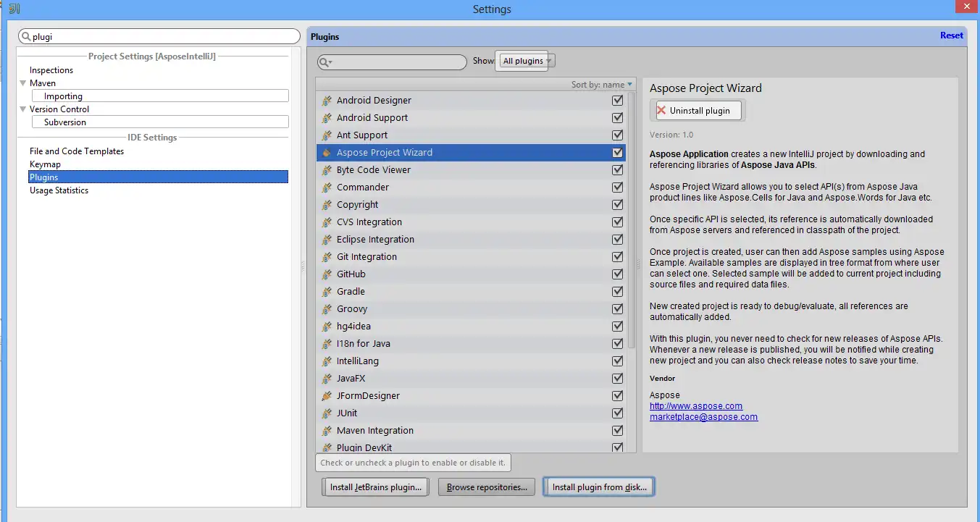Click the marketplace@aspose.com email link
The height and width of the screenshot is (522, 980).
pos(703,417)
